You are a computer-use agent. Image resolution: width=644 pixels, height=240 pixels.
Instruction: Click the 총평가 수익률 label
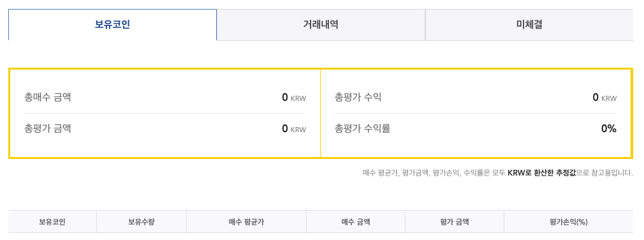[x=362, y=129]
